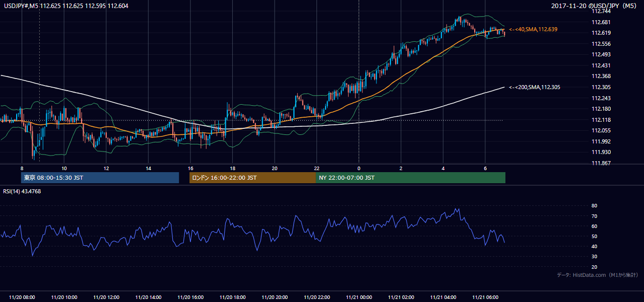Select the NY 22:00-07:00 JST session bar

tap(411, 178)
